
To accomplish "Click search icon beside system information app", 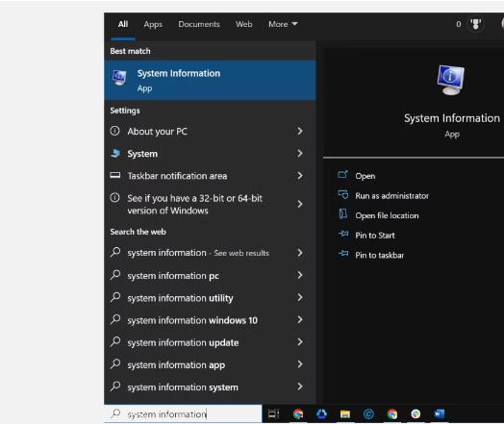I will pyautogui.click(x=115, y=364).
